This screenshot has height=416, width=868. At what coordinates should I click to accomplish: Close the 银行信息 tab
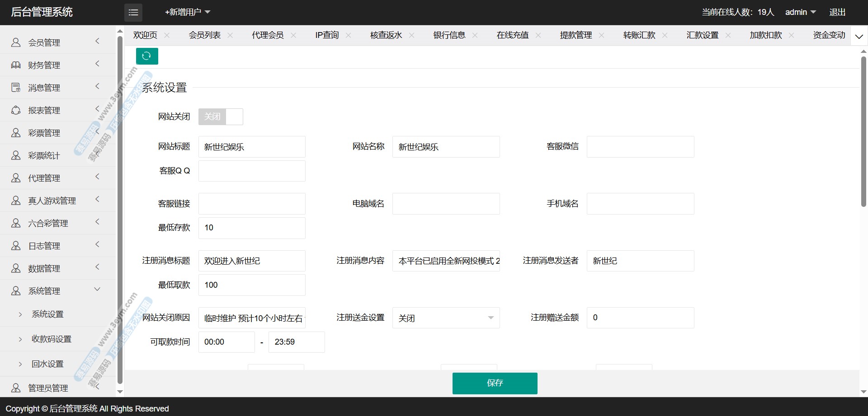[x=475, y=35]
